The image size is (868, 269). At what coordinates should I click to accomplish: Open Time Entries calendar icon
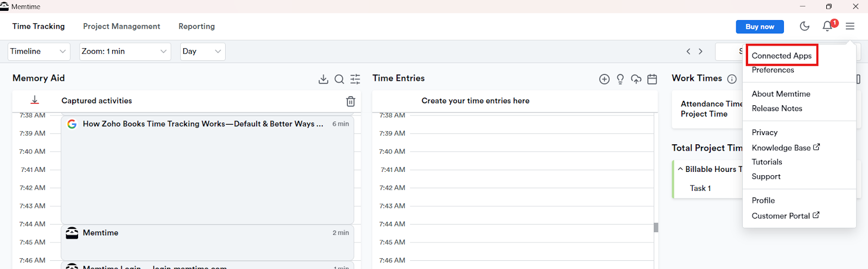coord(652,79)
